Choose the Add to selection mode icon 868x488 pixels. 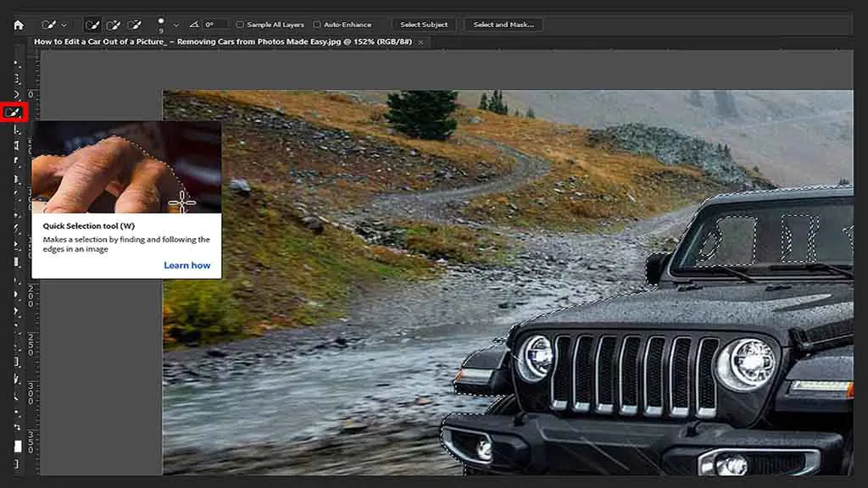coord(114,25)
